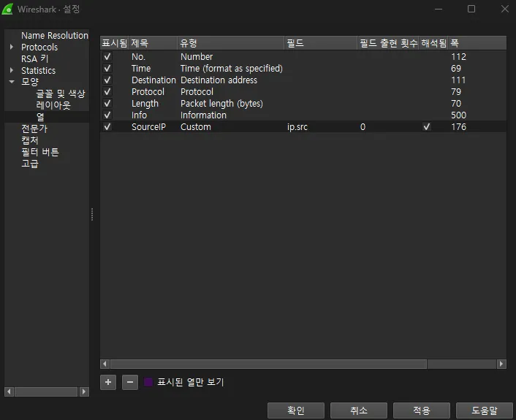Click the plus button to add column
This screenshot has width=516, height=420.
click(x=108, y=382)
